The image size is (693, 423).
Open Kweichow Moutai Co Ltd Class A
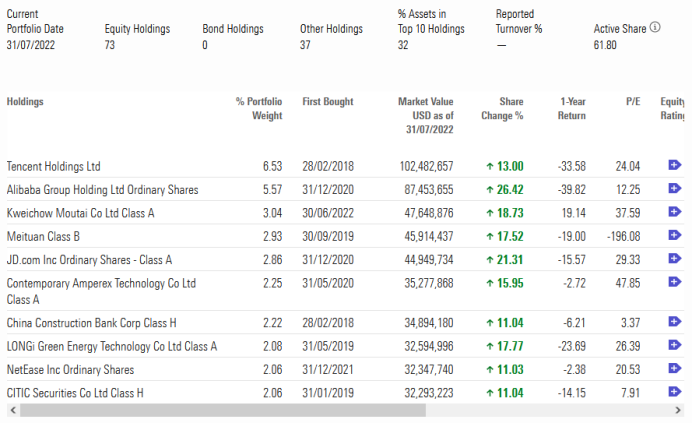(80, 213)
